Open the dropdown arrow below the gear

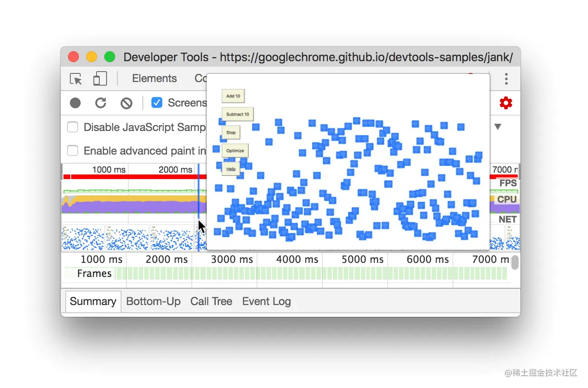tap(498, 127)
